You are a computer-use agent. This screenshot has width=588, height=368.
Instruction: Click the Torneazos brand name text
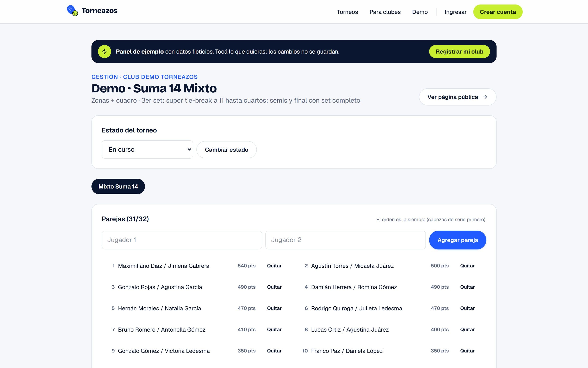[99, 11]
